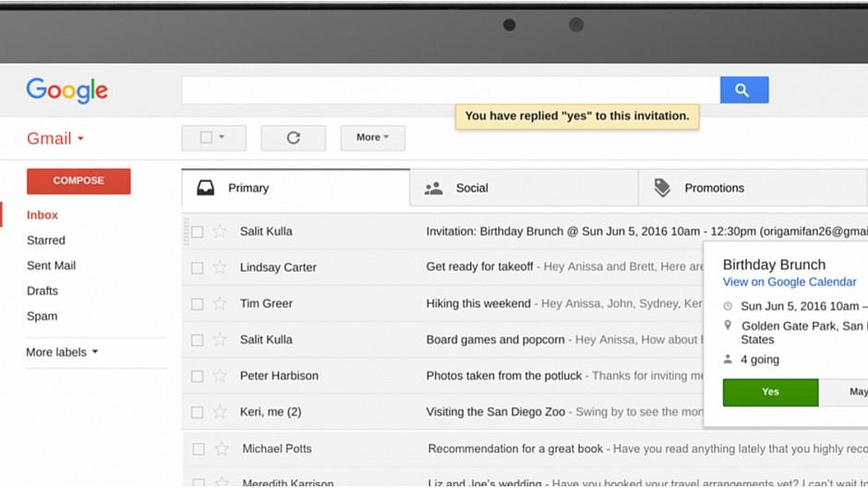Click the Google logo
The height and width of the screenshot is (488, 868).
[x=67, y=91]
